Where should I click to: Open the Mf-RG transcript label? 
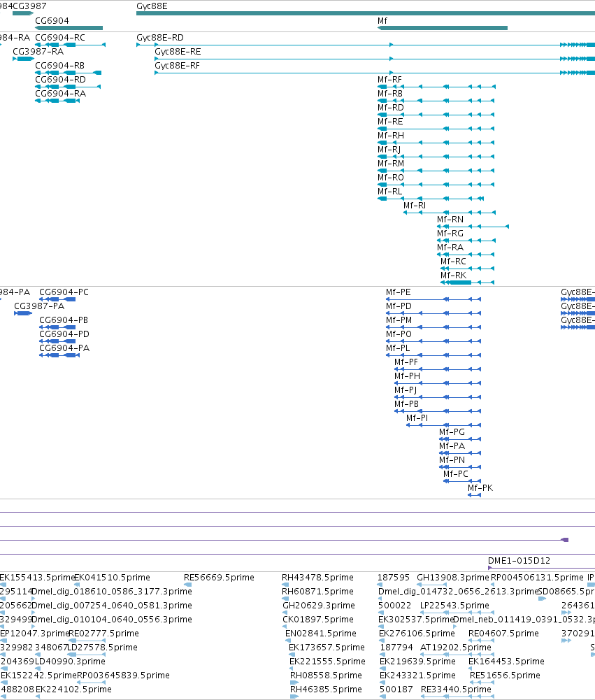[x=450, y=234]
